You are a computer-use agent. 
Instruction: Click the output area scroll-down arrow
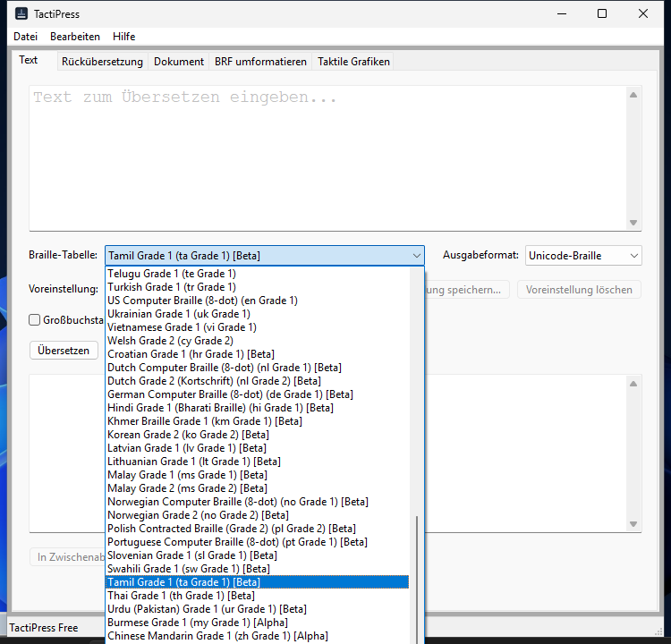[x=633, y=524]
